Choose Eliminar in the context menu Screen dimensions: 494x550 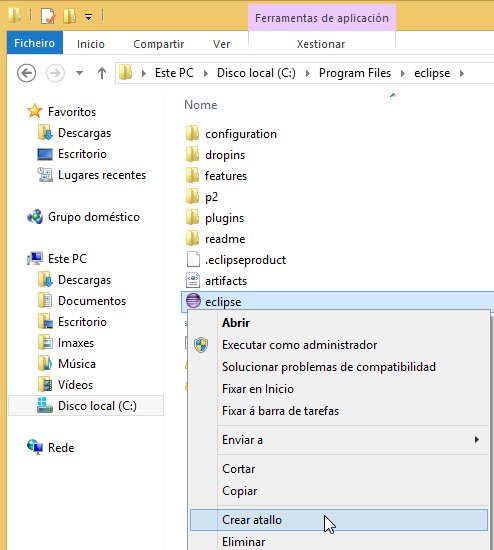[243, 542]
